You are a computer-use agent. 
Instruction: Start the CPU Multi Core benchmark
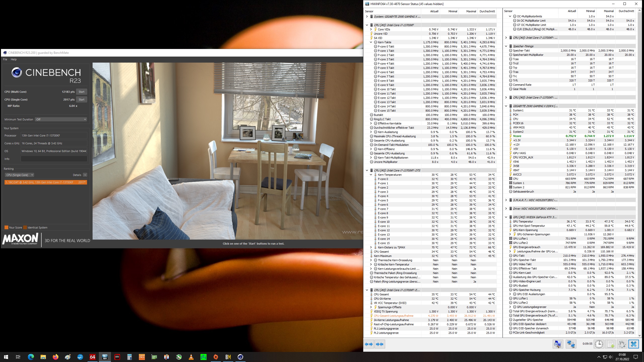coord(81,92)
